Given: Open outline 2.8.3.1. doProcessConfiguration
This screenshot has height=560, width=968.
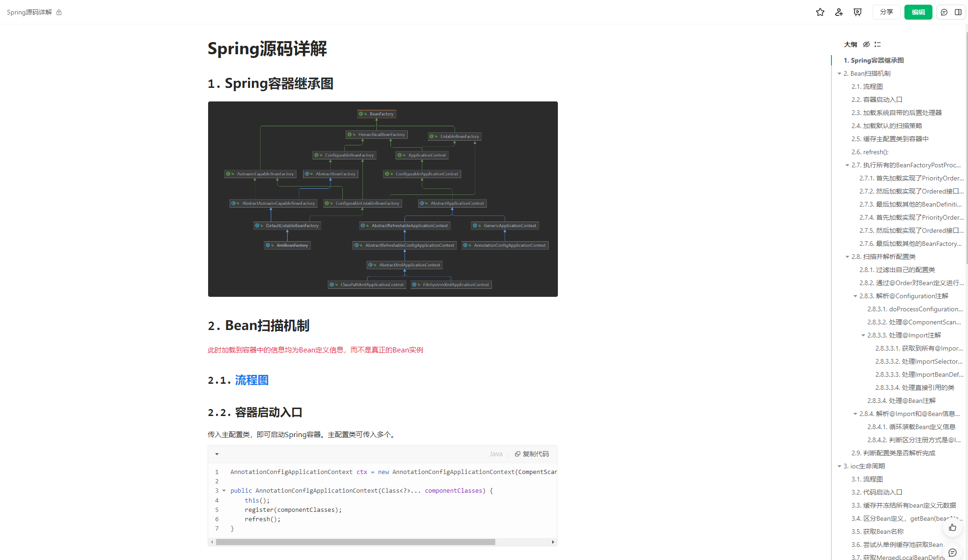Looking at the screenshot, I should pyautogui.click(x=915, y=309).
